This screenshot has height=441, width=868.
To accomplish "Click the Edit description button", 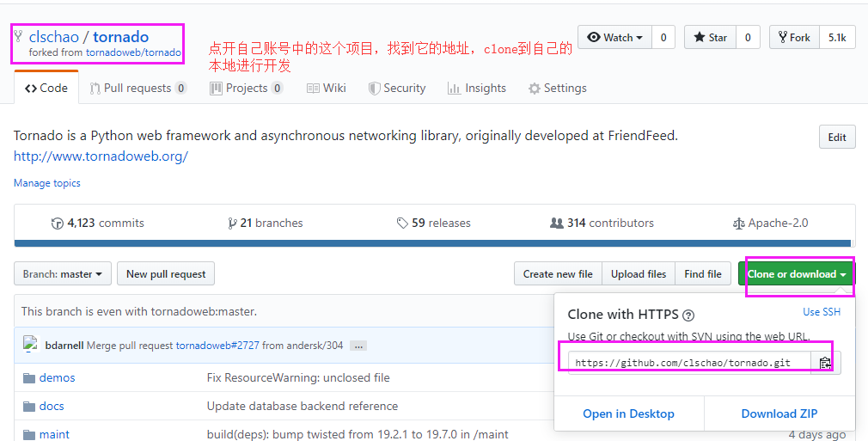I will (837, 138).
